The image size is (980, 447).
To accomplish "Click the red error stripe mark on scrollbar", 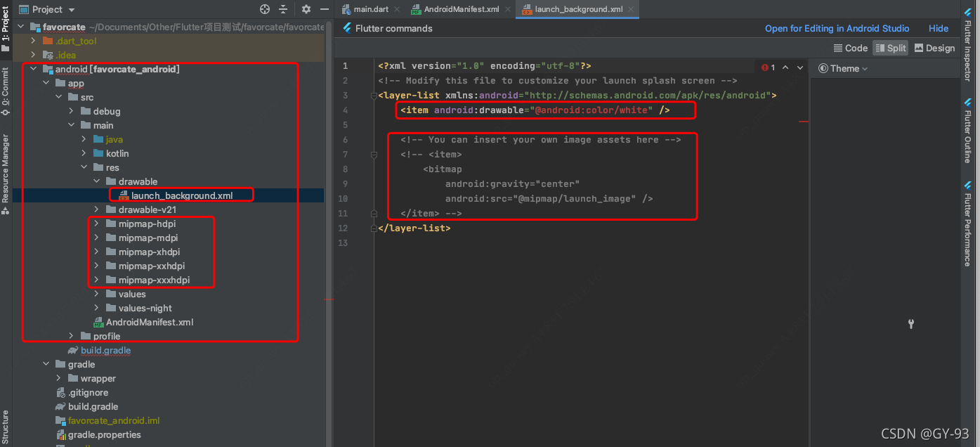I will 805,121.
